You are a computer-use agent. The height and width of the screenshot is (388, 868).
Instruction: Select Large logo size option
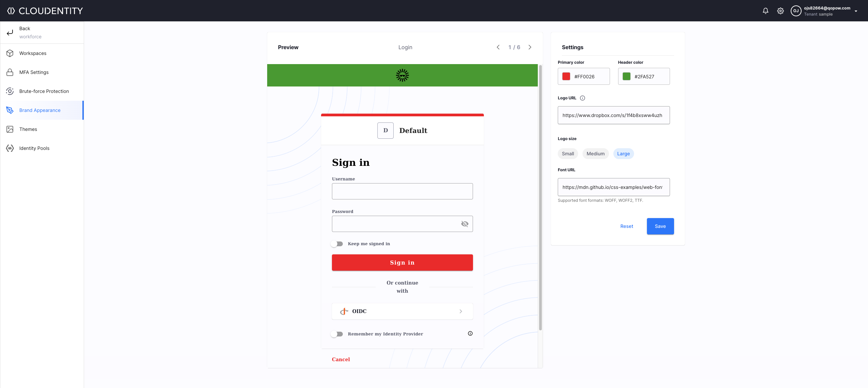click(x=623, y=153)
